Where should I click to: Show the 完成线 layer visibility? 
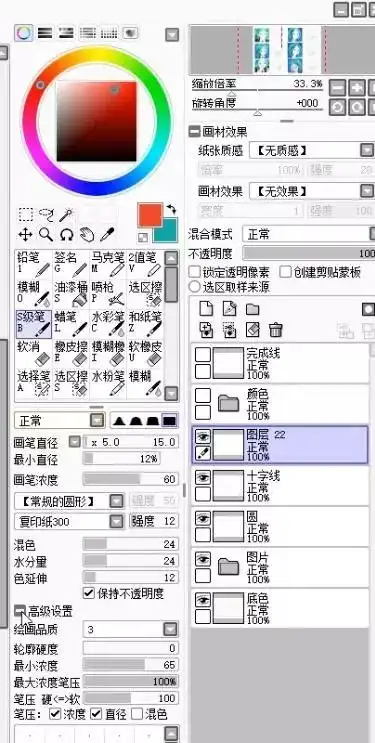(x=203, y=354)
